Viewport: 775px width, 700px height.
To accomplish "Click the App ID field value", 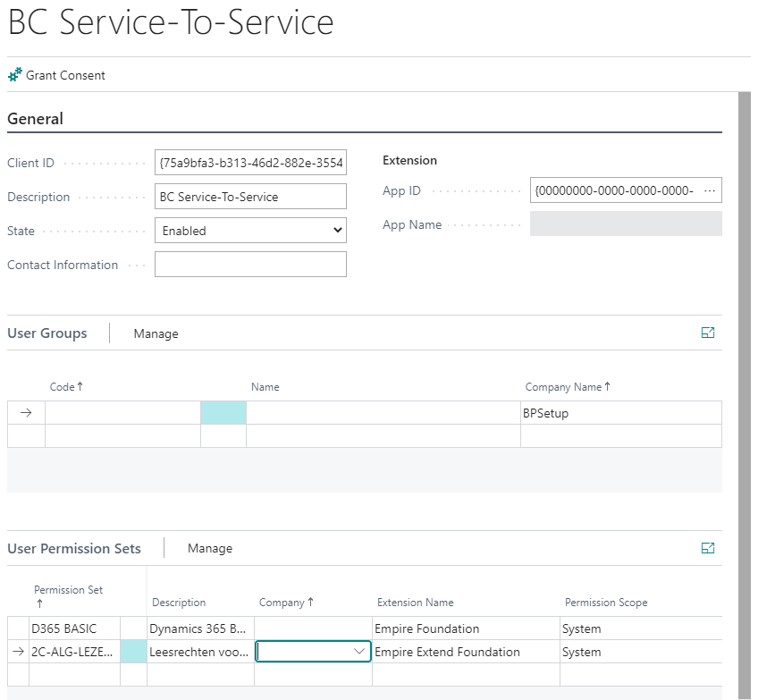I will [614, 190].
